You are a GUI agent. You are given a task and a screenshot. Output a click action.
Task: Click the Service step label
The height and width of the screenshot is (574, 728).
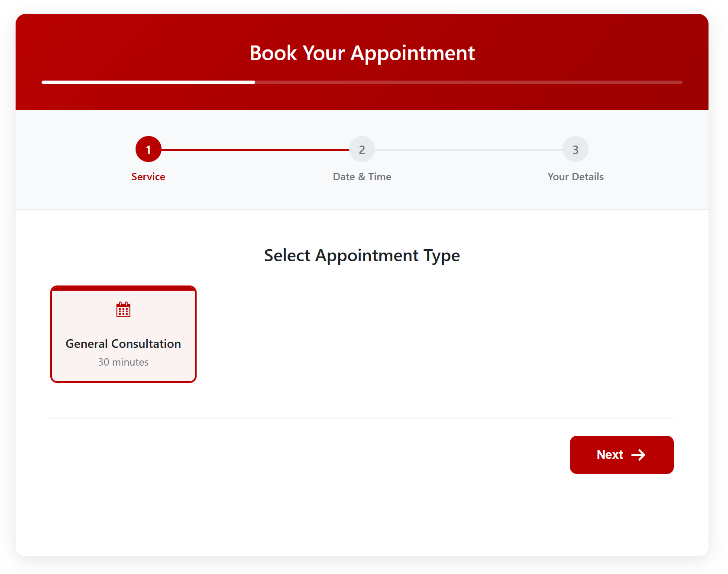coord(148,177)
